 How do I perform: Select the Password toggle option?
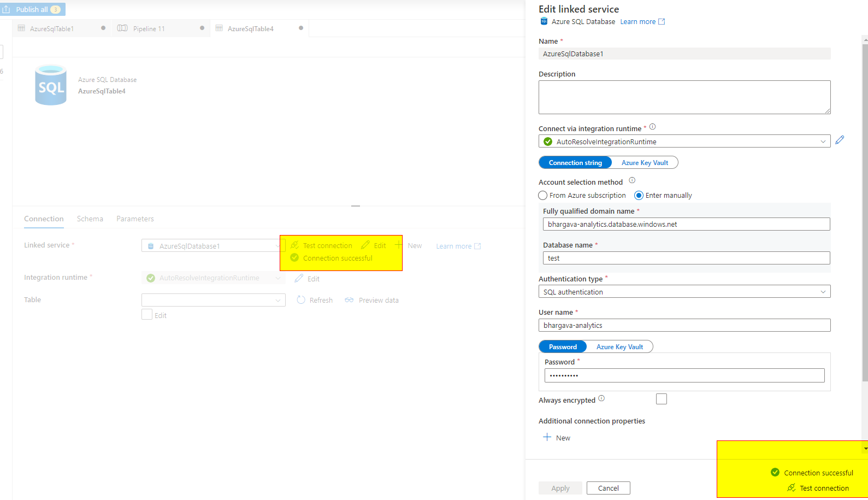click(x=563, y=346)
